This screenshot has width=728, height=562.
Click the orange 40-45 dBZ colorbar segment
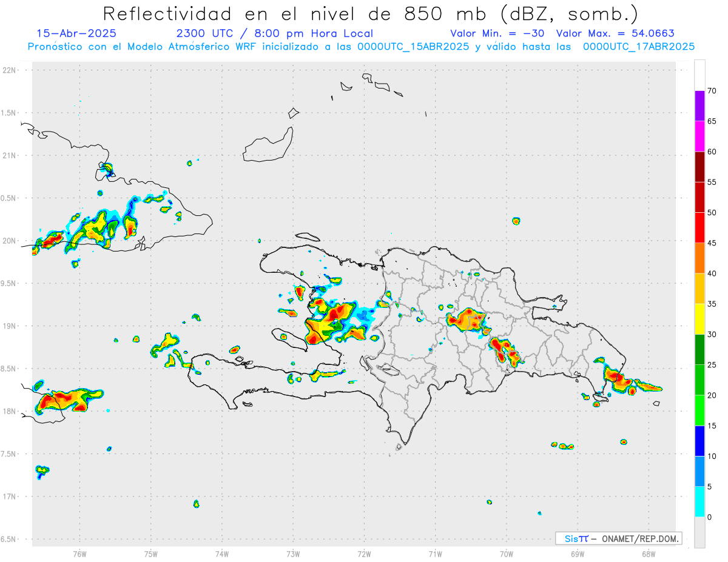coord(699,258)
